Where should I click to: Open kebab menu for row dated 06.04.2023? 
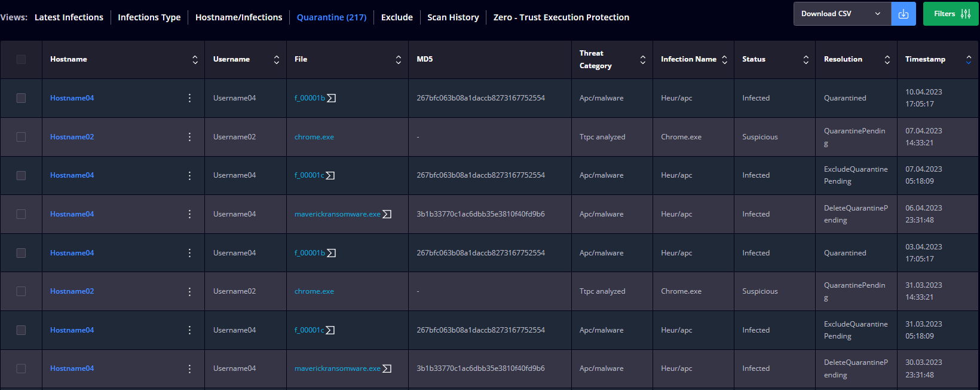(x=190, y=214)
